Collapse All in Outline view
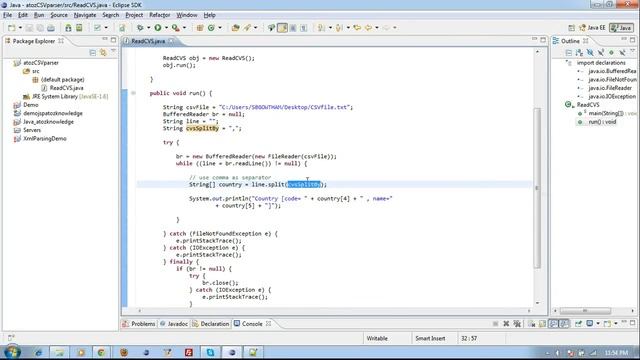The height and width of the screenshot is (360, 640). pyautogui.click(x=568, y=53)
